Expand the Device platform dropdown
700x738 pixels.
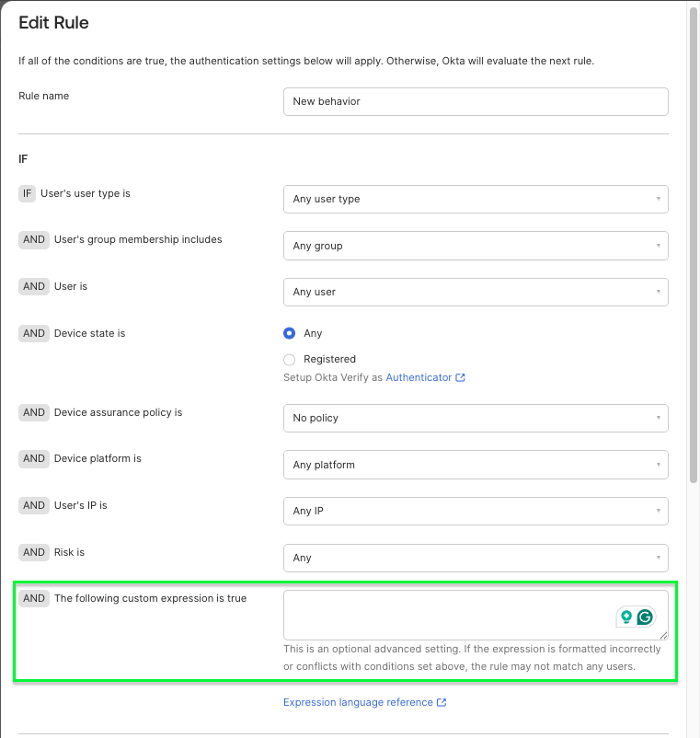click(475, 466)
